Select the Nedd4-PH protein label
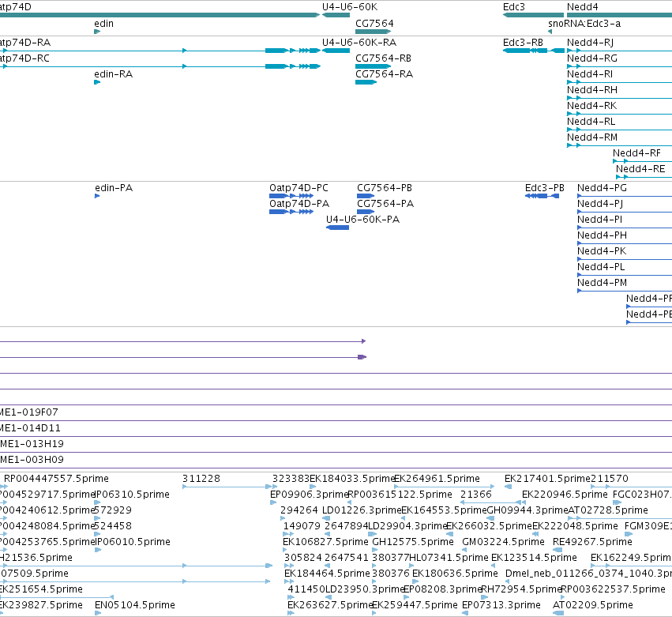The width and height of the screenshot is (672, 617). coord(602,235)
